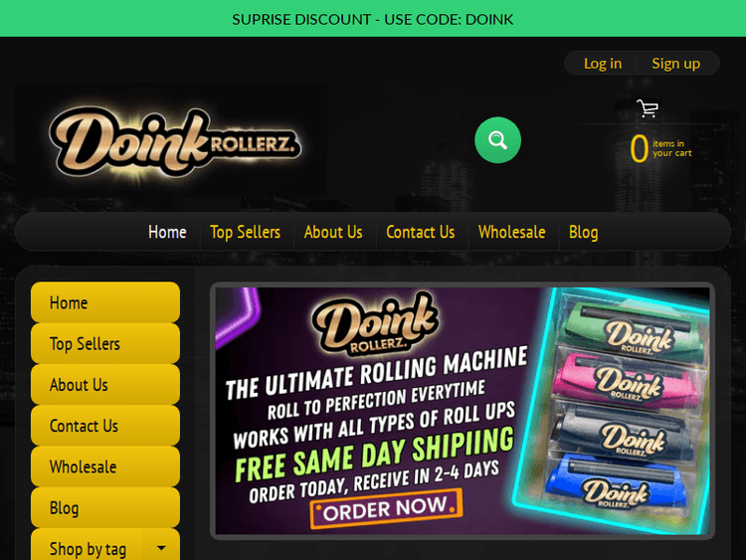Click the green search magnifier icon
Viewport: 746px width, 560px height.
click(x=497, y=140)
